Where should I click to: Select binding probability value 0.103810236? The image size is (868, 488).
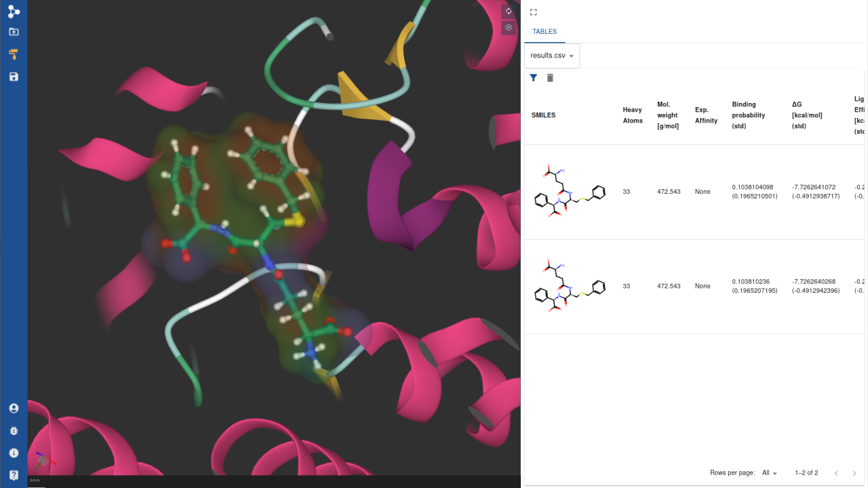pyautogui.click(x=751, y=281)
